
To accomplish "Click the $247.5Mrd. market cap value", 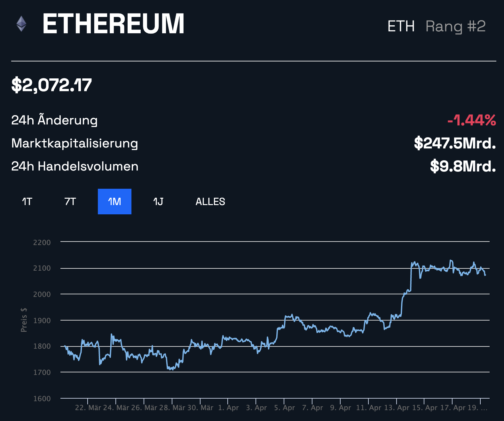I will 455,143.
